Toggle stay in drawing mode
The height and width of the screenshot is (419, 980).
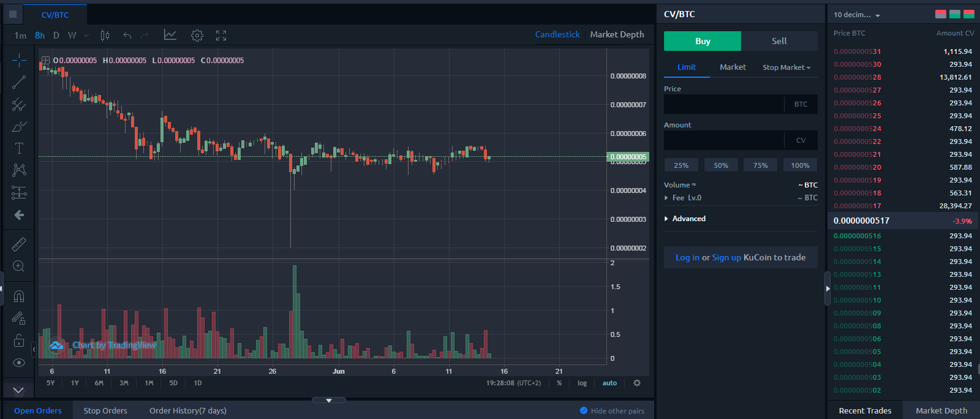[x=19, y=318]
